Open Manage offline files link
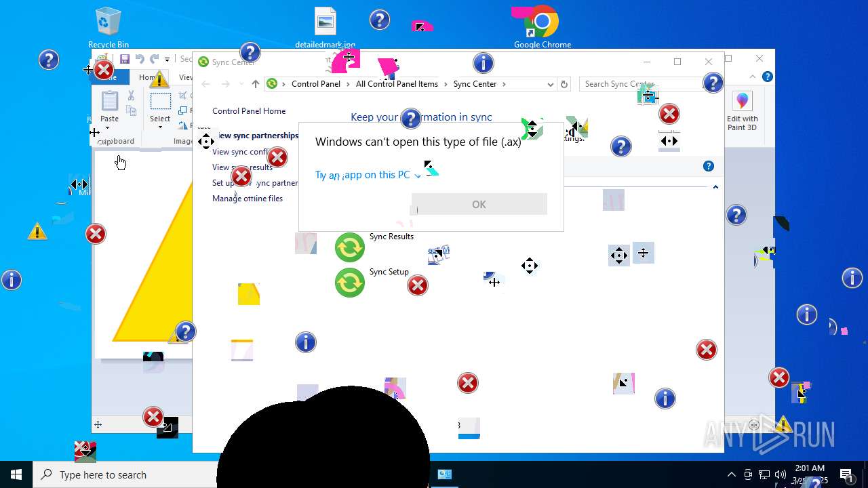 click(248, 199)
